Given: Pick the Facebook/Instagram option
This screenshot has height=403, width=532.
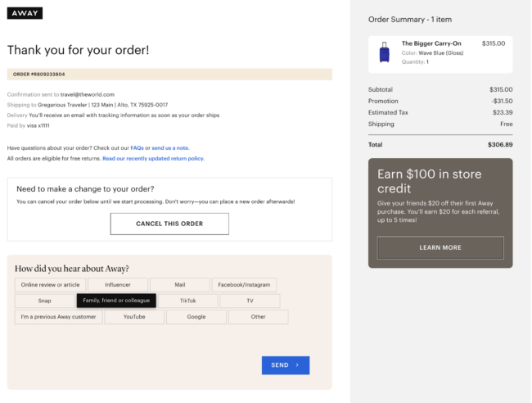Looking at the screenshot, I should [244, 285].
